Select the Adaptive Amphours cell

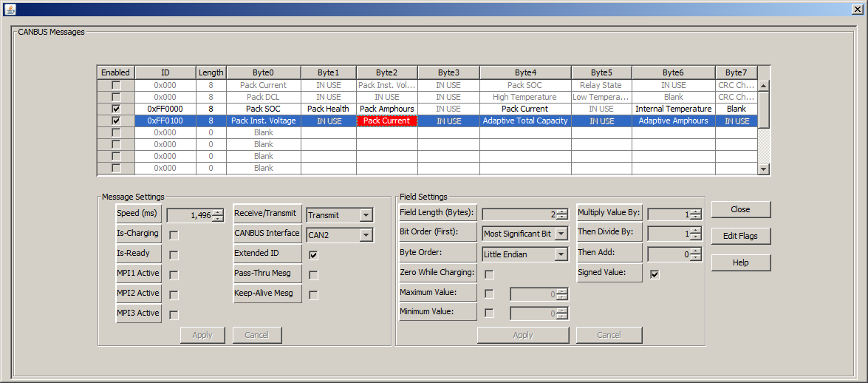pyautogui.click(x=673, y=121)
